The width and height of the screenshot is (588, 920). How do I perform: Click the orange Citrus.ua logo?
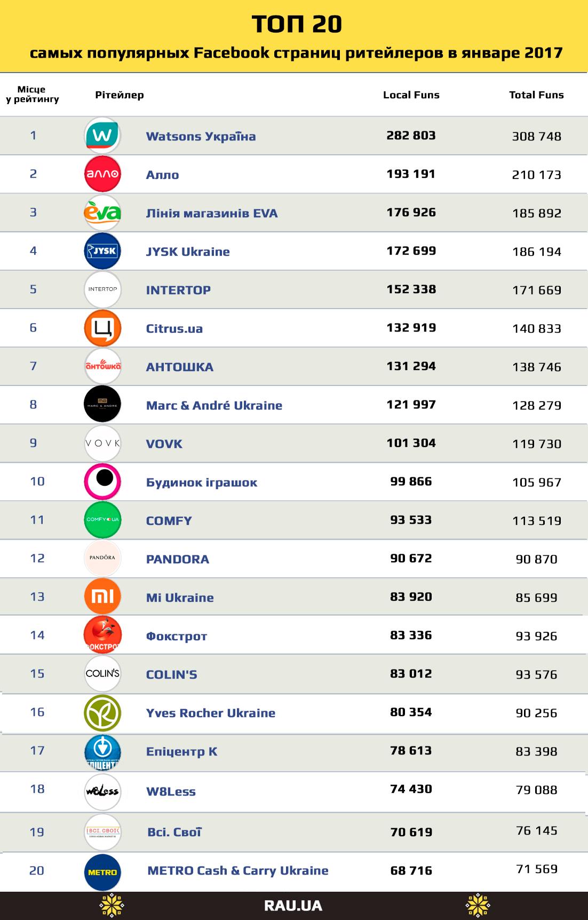point(102,328)
